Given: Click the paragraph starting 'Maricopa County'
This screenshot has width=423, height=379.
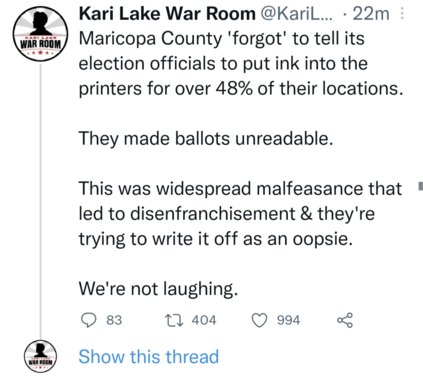Looking at the screenshot, I should 241,64.
